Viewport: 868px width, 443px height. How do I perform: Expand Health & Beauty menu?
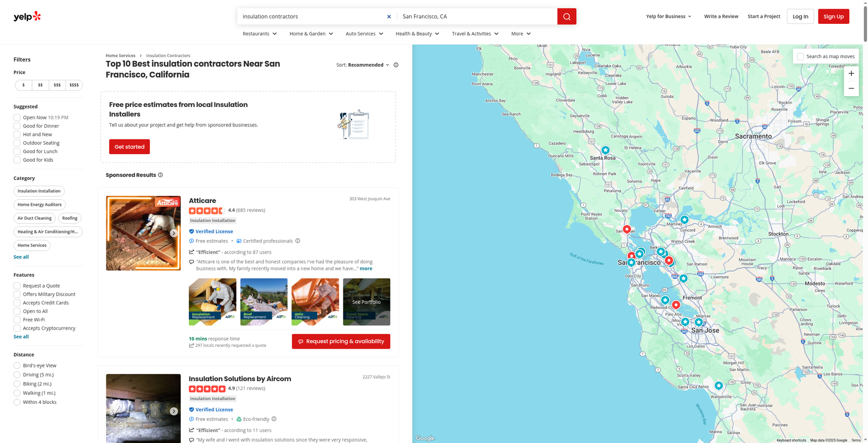[418, 34]
